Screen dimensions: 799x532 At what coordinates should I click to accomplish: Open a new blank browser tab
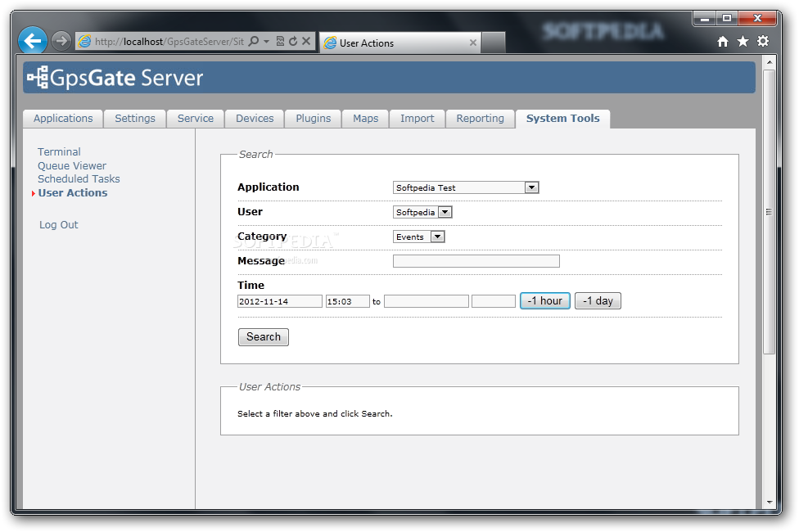tap(494, 43)
